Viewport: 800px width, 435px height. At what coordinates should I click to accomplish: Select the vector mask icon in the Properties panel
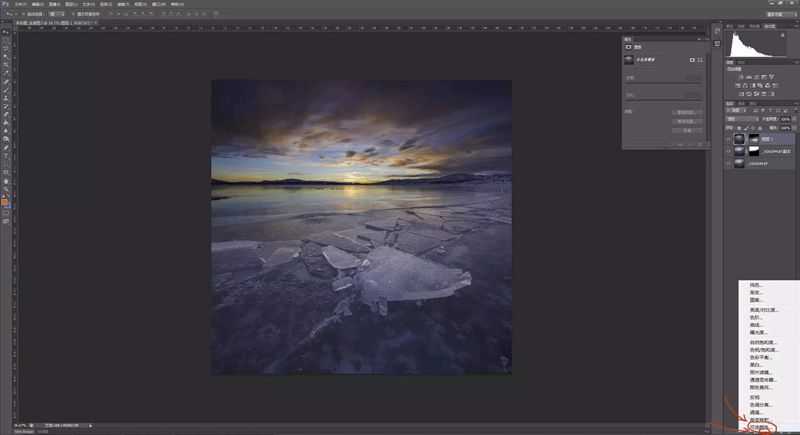pyautogui.click(x=700, y=60)
